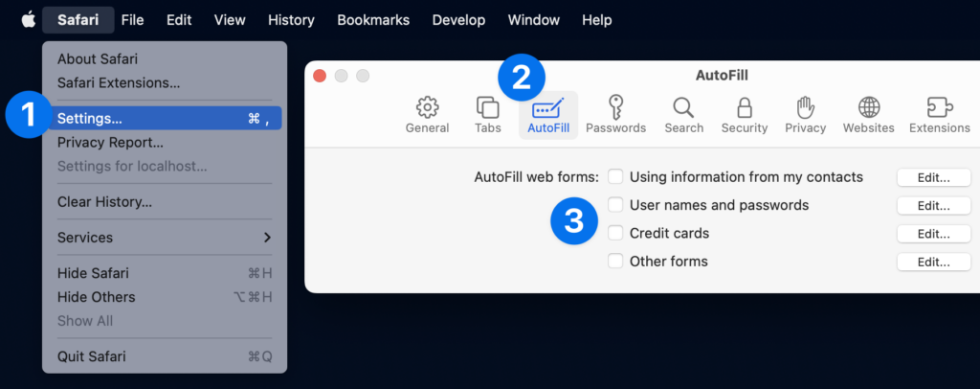This screenshot has width=980, height=389.
Task: Enable User names and passwords autofill
Action: 615,204
